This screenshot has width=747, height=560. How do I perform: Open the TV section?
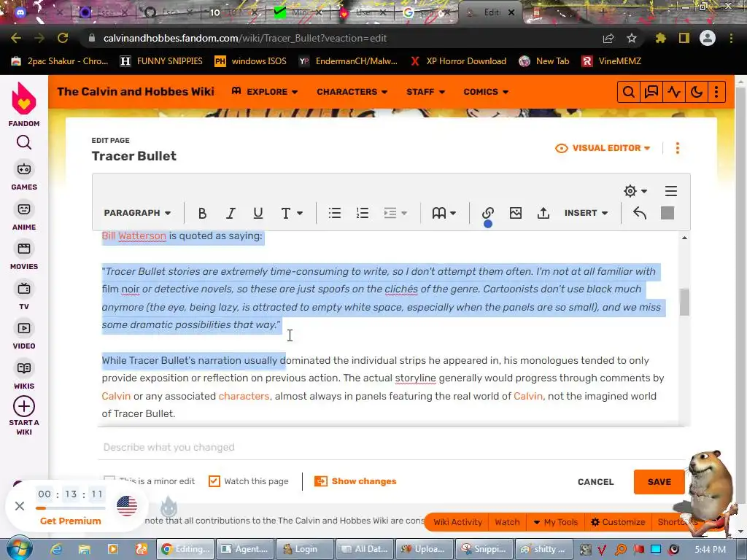[x=24, y=296]
